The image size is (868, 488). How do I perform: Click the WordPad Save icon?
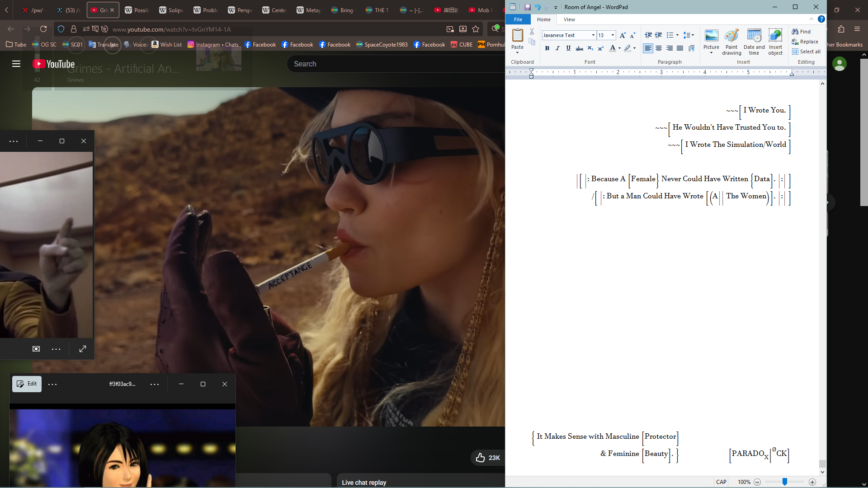coord(527,7)
